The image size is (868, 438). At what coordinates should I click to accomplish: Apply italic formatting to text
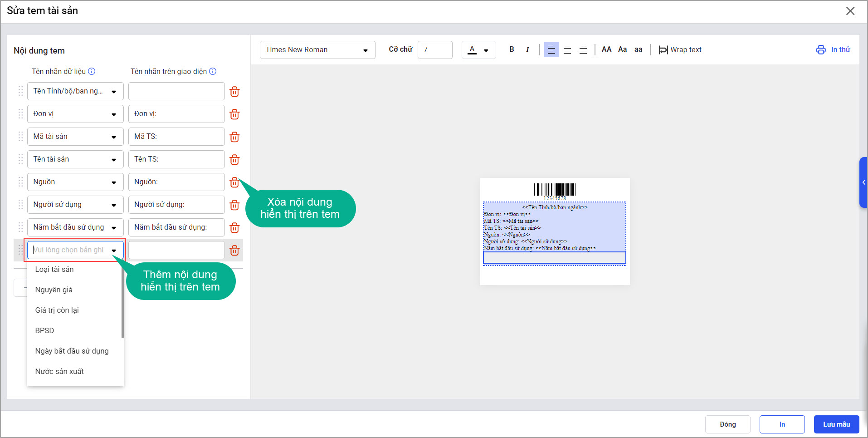(527, 49)
